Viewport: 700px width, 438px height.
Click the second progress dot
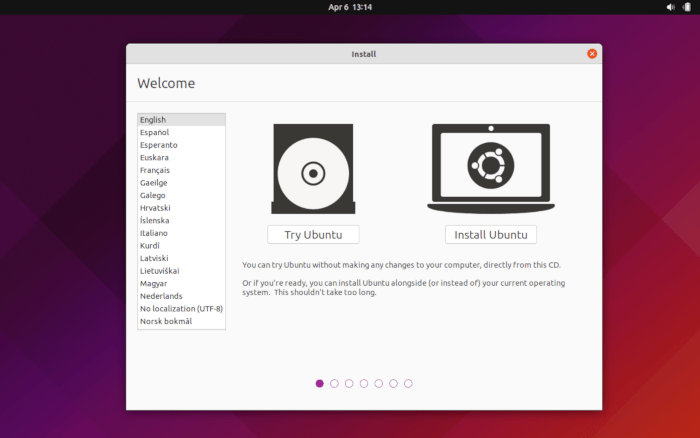pos(334,384)
